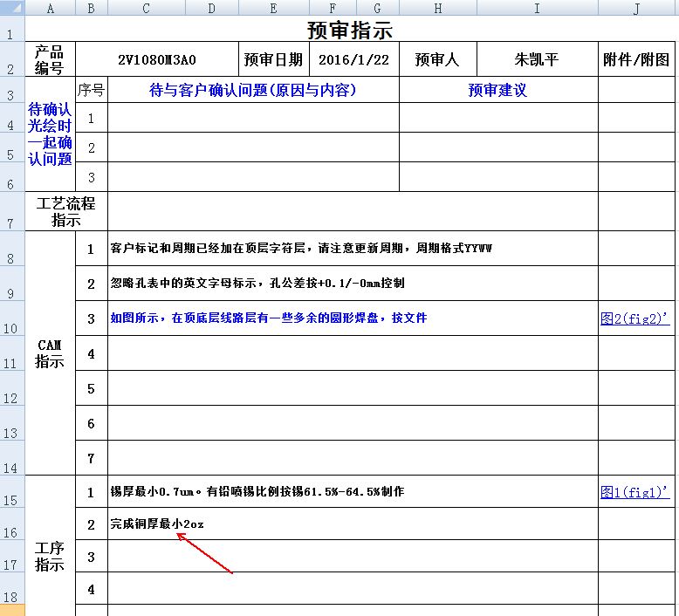
Task: Select column I header
Action: click(x=537, y=7)
